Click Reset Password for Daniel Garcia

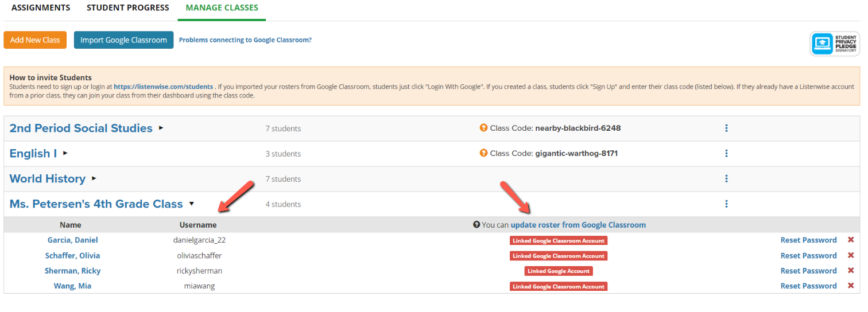pos(808,240)
